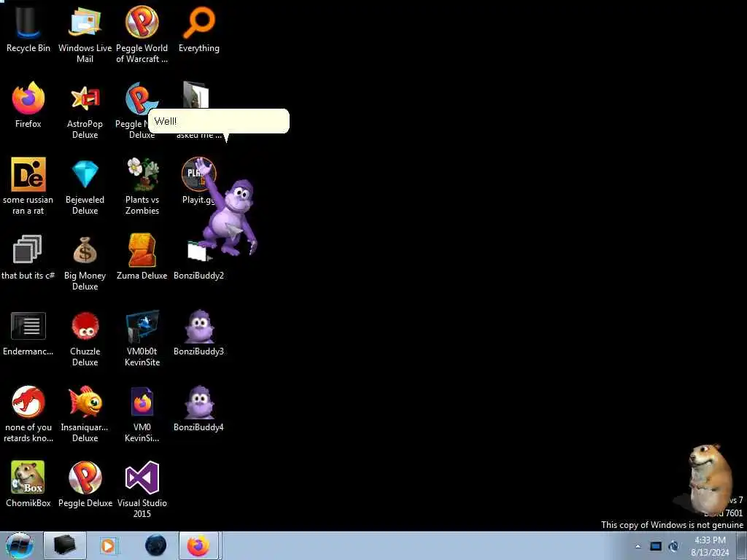This screenshot has height=560, width=747.
Task: Select the folder icon behind the speech balloon
Action: 196,96
